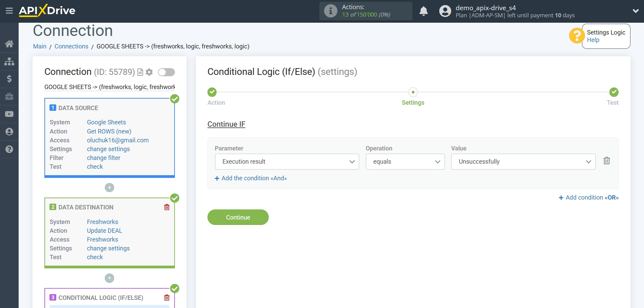Go to the Test step

614,92
